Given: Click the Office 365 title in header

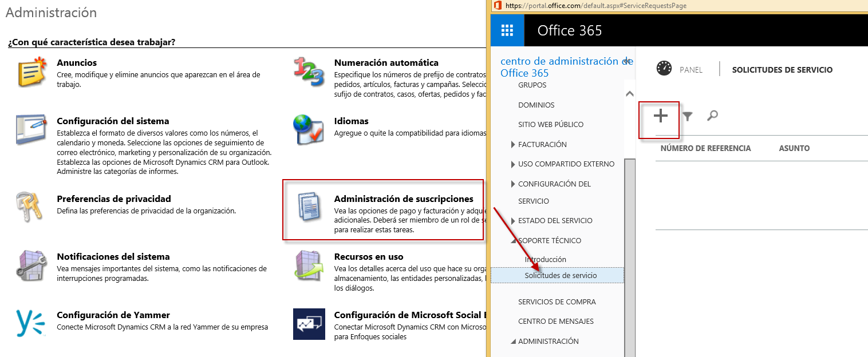Looking at the screenshot, I should [570, 30].
